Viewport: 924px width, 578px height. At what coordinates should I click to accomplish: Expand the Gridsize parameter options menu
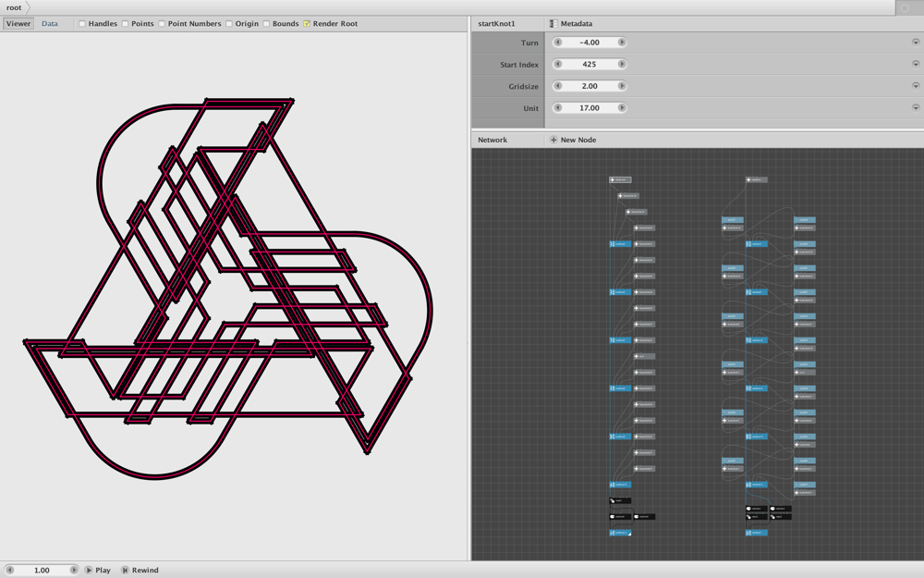point(915,86)
